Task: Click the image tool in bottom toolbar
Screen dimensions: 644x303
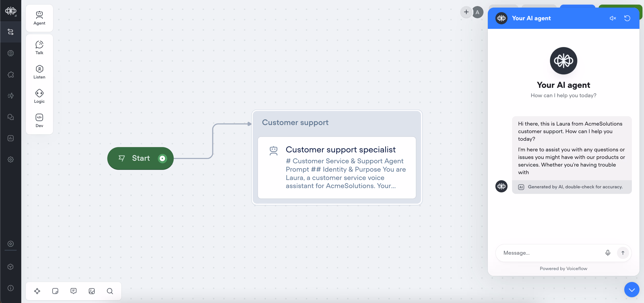Action: click(91, 291)
